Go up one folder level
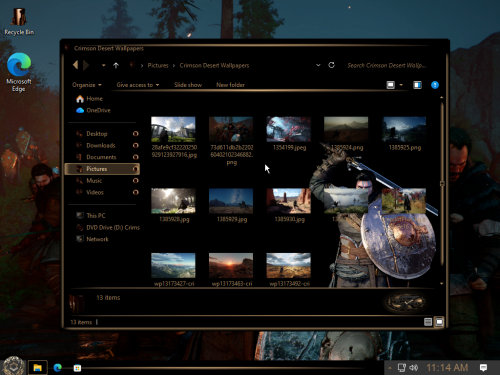Viewport: 500px width, 375px height. pos(116,65)
